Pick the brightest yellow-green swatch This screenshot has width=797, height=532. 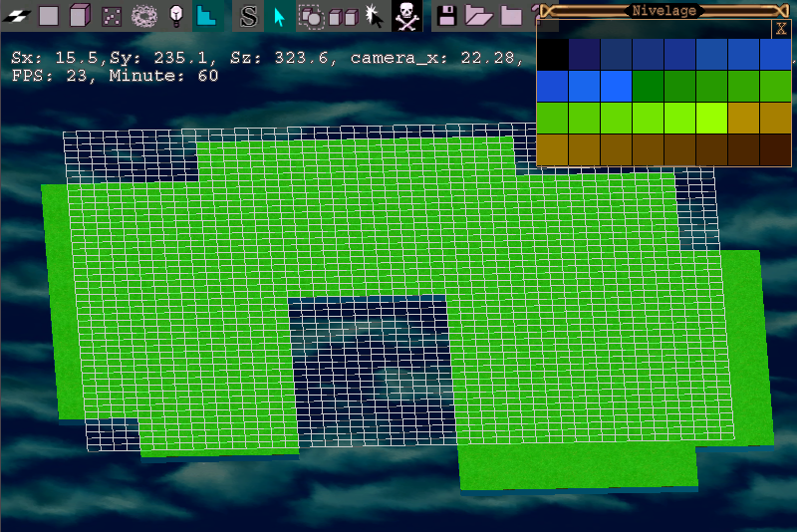(x=711, y=118)
